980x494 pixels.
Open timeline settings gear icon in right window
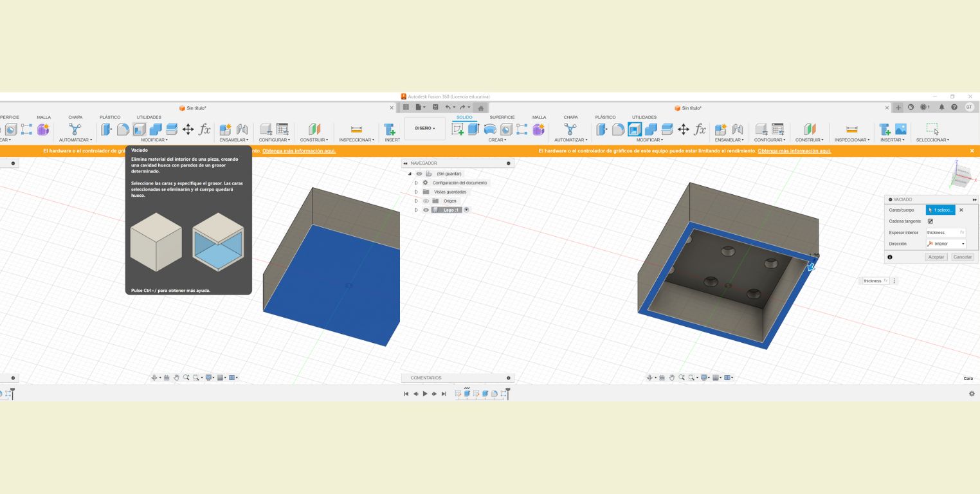coord(972,394)
